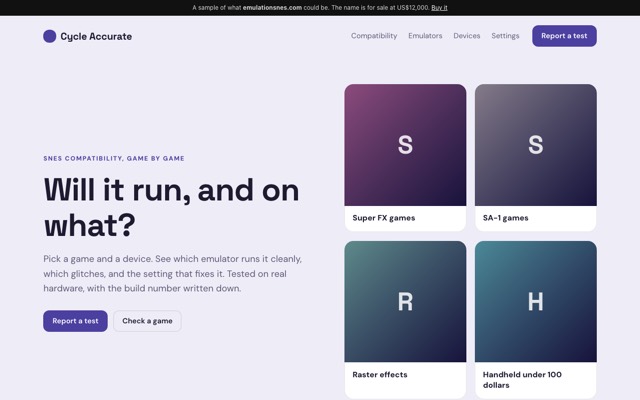Select the Super FX games caption
Viewport: 640px width, 400px height.
click(x=384, y=218)
